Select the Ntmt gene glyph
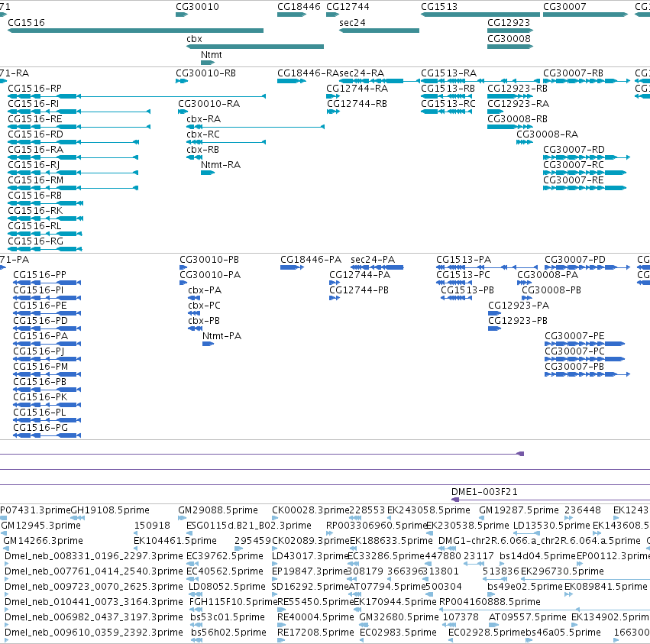 pyautogui.click(x=208, y=63)
